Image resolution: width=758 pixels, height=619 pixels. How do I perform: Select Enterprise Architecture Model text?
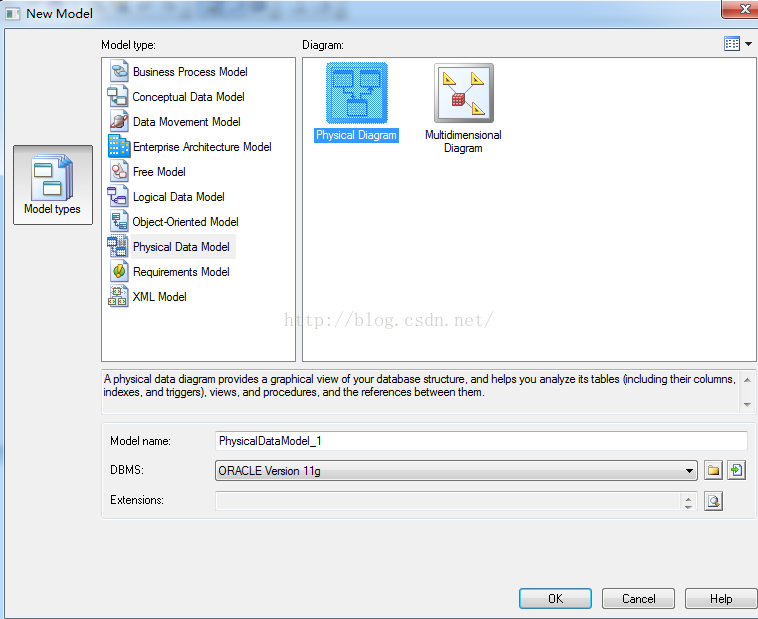(202, 147)
